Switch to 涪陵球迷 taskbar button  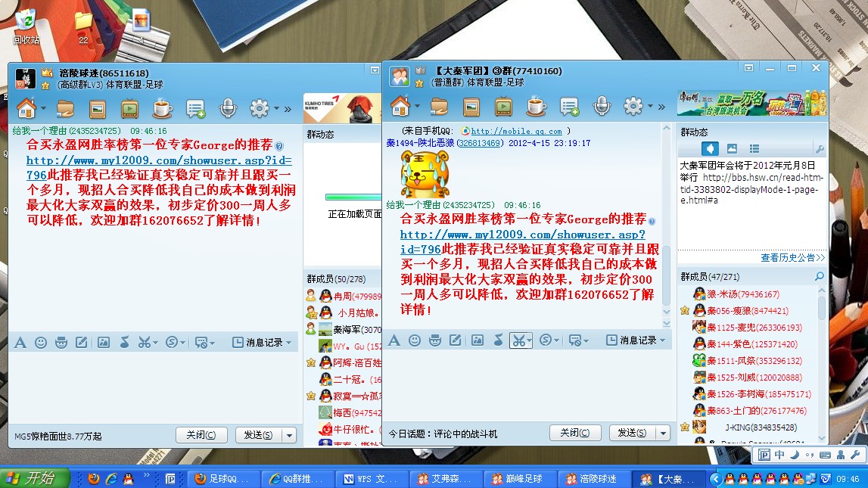click(x=593, y=479)
